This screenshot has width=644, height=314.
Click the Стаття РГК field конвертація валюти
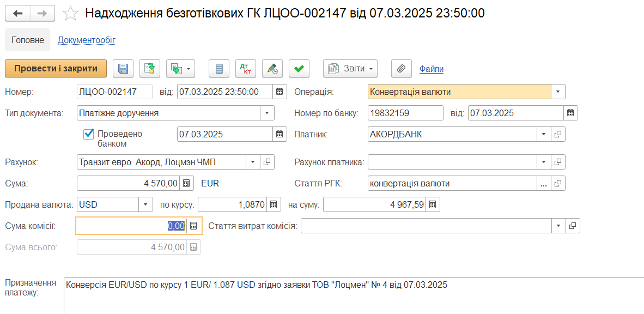[x=453, y=183]
